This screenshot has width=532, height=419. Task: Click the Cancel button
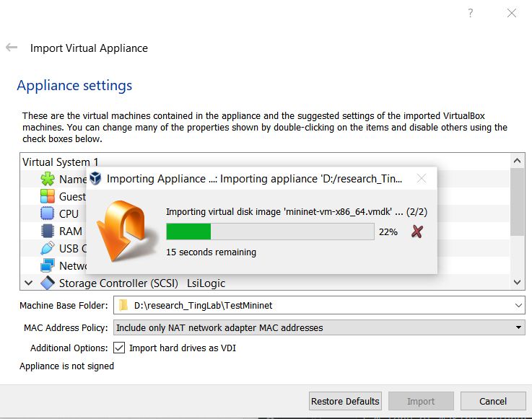[492, 401]
